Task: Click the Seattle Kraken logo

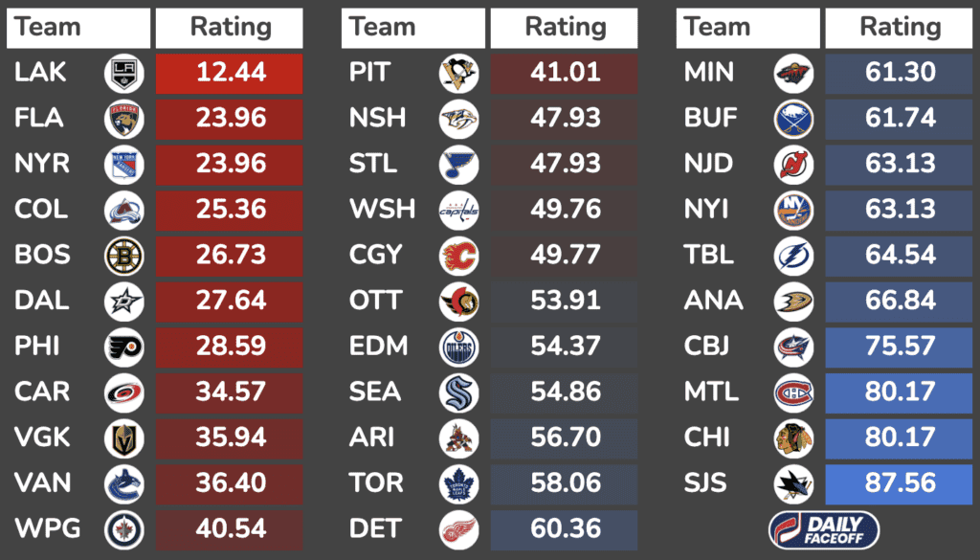Action: [458, 392]
